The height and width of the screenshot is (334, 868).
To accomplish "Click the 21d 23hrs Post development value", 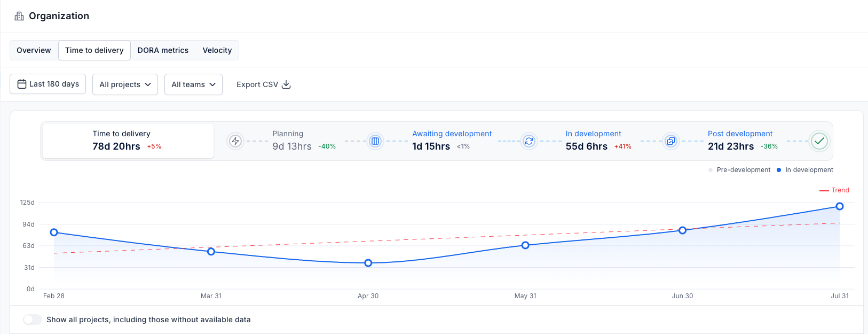I will coord(731,146).
